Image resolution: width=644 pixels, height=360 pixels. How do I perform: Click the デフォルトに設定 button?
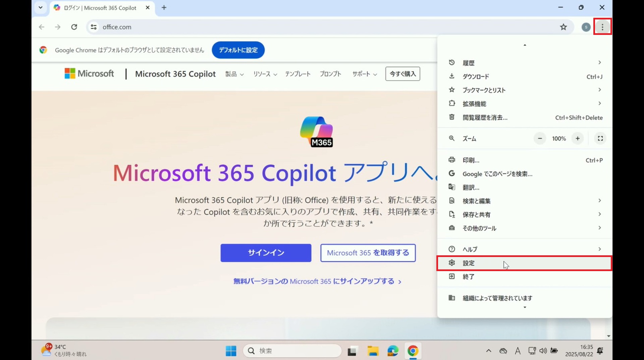tap(238, 50)
